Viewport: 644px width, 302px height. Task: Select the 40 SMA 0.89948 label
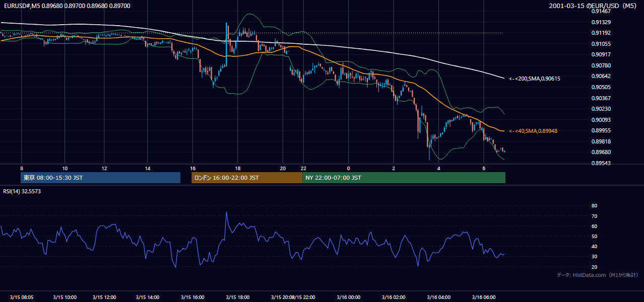(x=533, y=131)
